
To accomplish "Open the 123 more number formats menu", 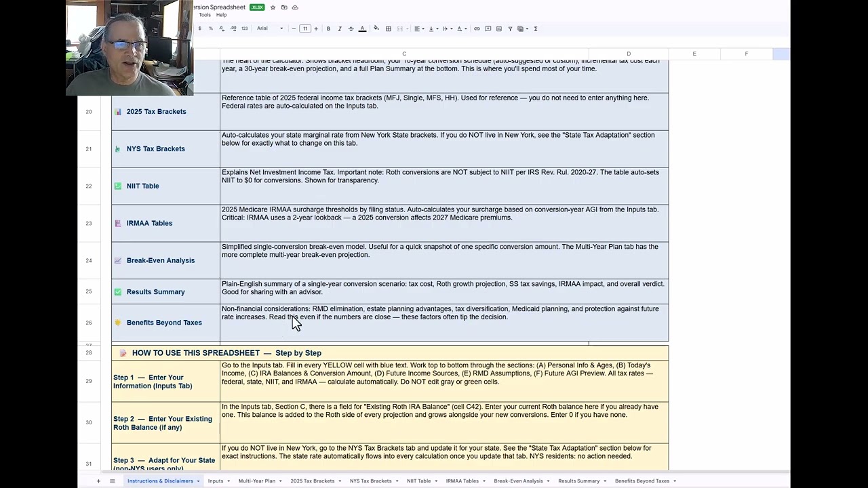I will pos(245,28).
